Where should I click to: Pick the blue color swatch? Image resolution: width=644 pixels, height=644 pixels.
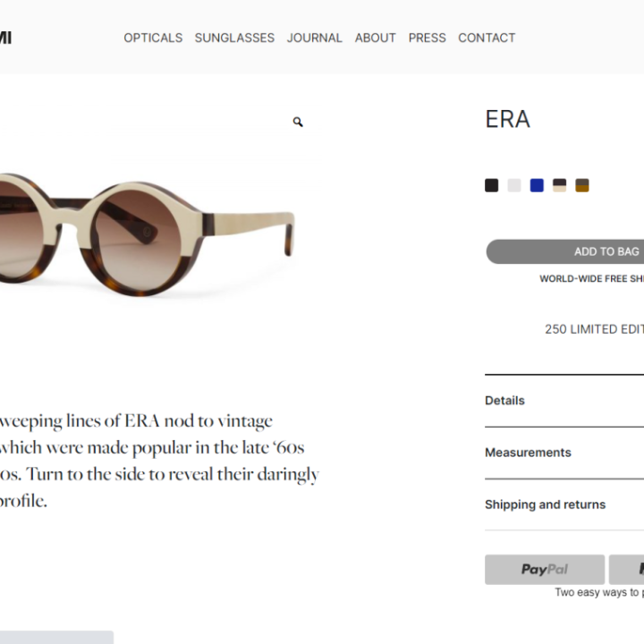(537, 185)
